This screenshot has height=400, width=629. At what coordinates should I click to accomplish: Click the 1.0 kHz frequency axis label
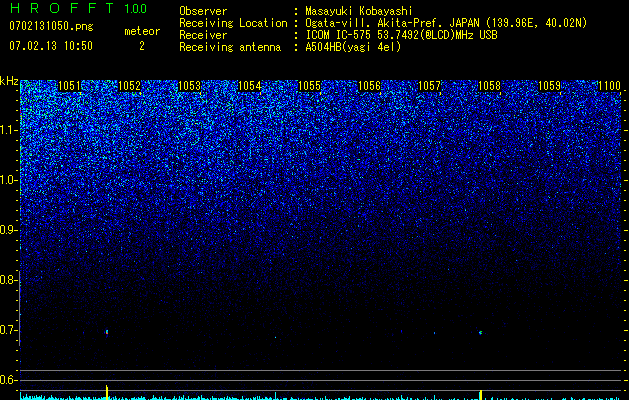8,180
